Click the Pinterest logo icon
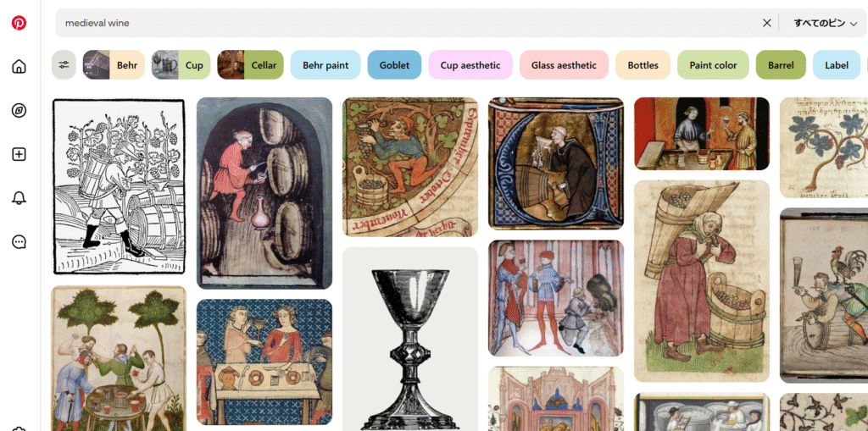868x431 pixels. pos(19,23)
